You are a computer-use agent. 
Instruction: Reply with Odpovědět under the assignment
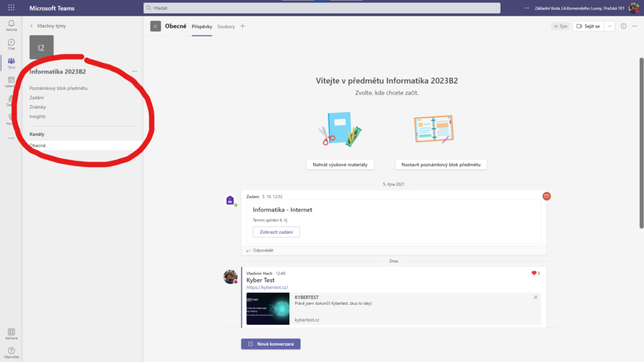coord(260,250)
